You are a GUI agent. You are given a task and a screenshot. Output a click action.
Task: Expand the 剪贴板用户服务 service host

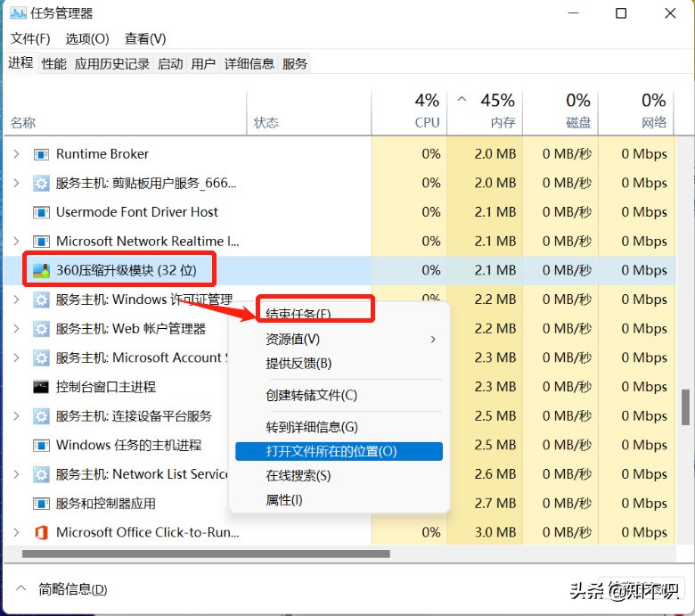(x=16, y=183)
